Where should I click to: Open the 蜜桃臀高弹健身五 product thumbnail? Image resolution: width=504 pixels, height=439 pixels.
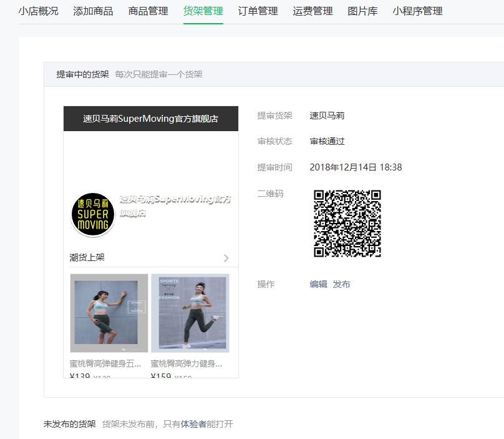[x=109, y=313]
